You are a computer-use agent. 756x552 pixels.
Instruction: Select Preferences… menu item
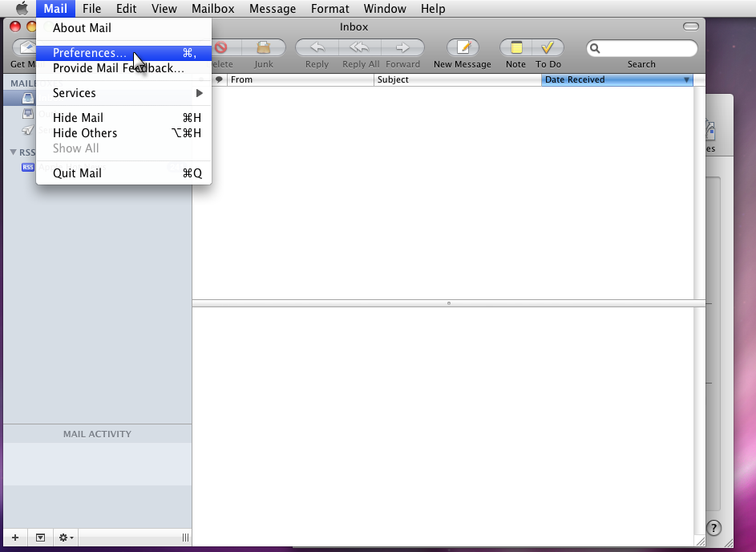tap(124, 53)
